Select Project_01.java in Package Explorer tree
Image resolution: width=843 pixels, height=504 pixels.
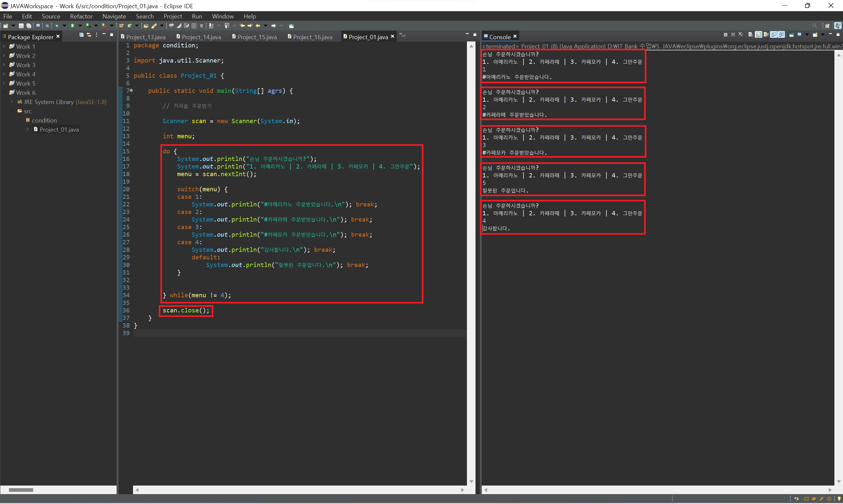(59, 130)
